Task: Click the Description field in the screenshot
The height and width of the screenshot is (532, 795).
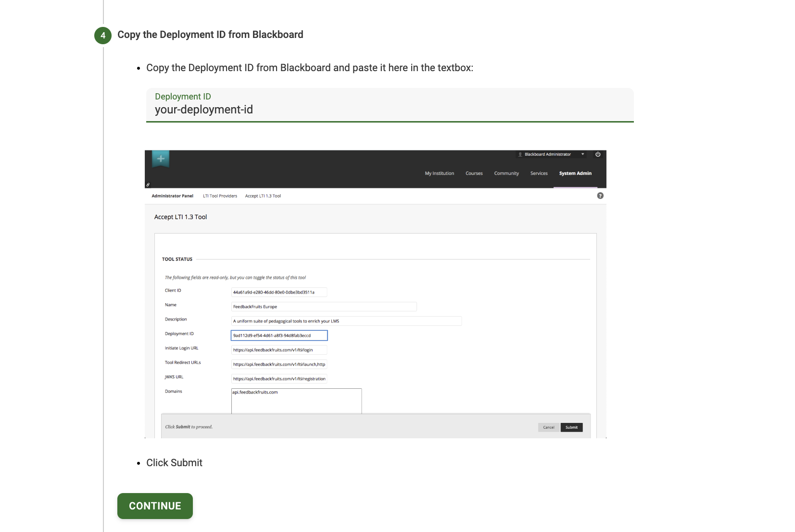Action: tap(346, 321)
